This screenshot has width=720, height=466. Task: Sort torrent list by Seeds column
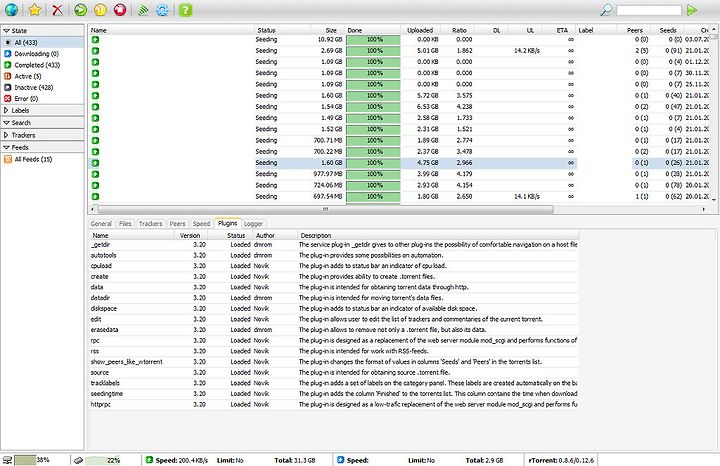click(668, 30)
